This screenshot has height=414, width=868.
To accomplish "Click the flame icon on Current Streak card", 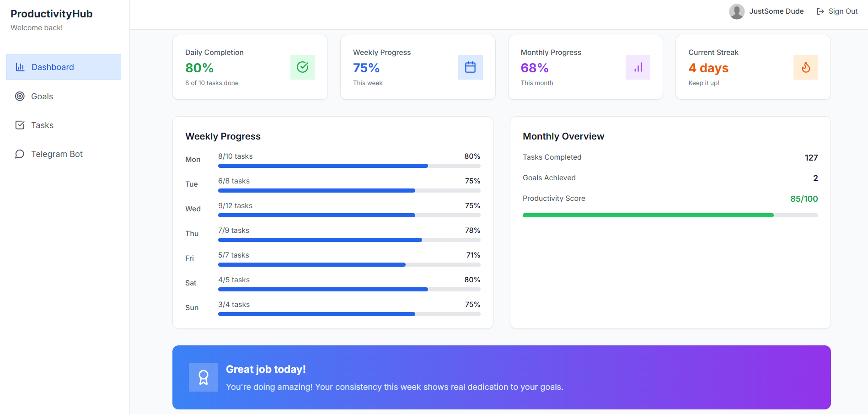I will coord(805,67).
